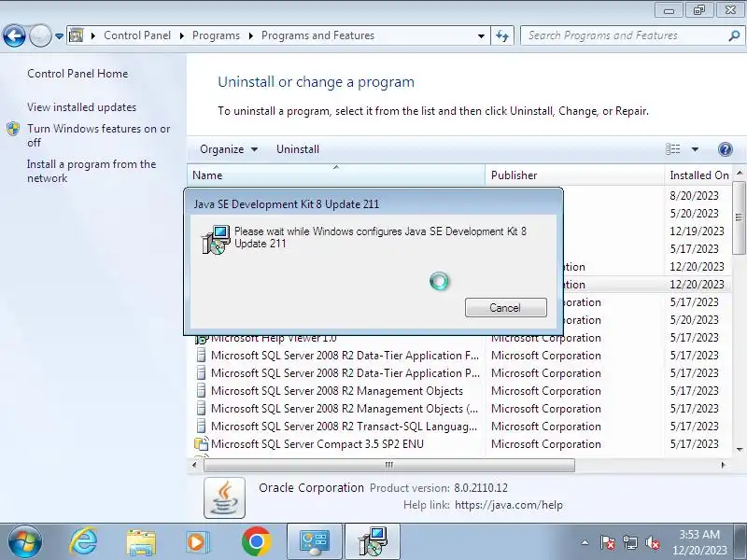Sort by the Publisher column header
Screen dimensions: 747x560
(574, 175)
